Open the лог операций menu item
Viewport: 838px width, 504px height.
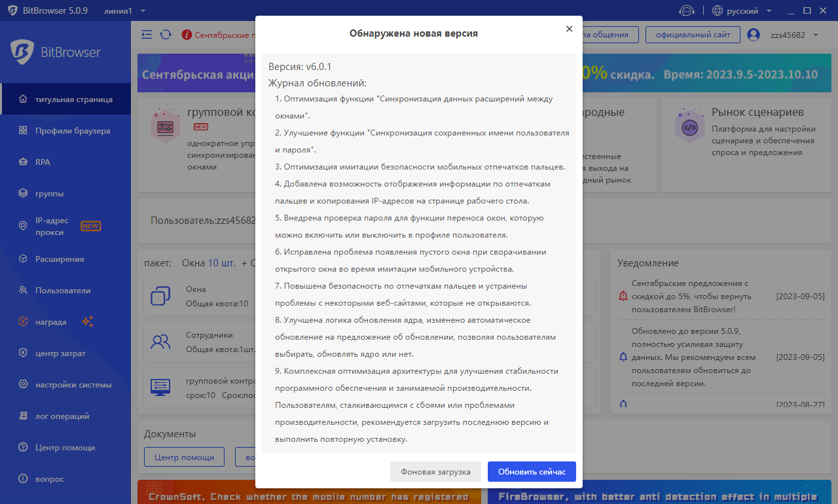(x=65, y=416)
